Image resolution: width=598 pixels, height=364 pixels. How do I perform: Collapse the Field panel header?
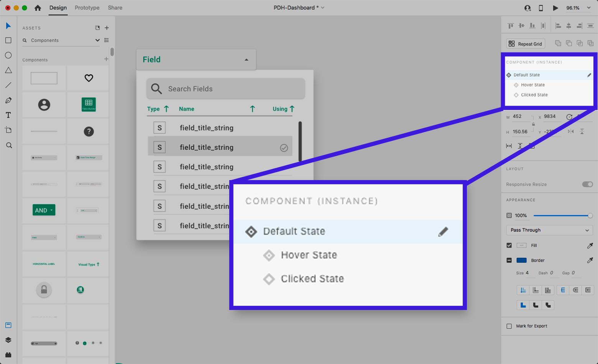tap(246, 59)
